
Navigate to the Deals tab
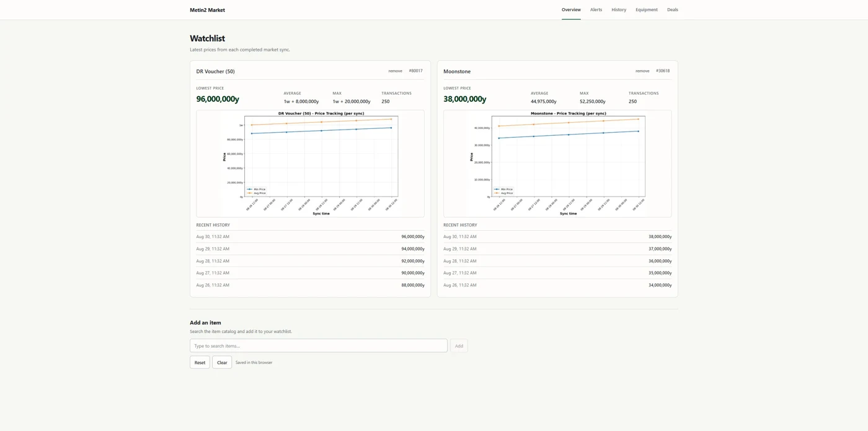[x=673, y=10]
